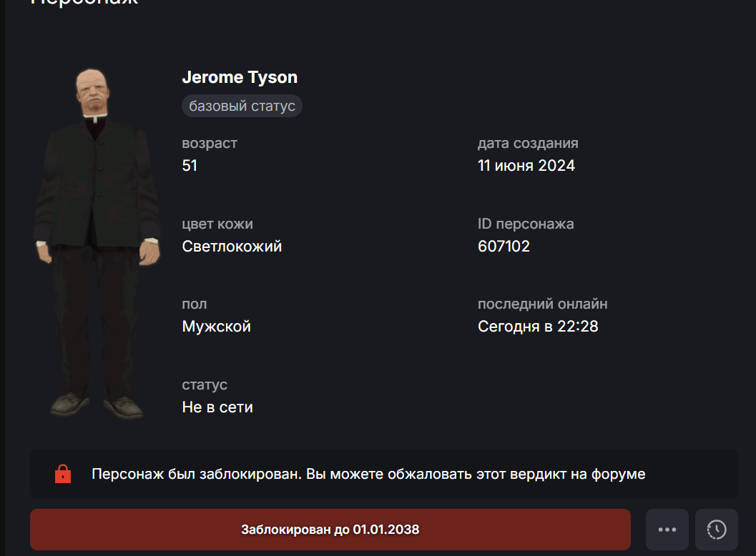This screenshot has height=556, width=756.
Task: Click the 'Заблокирован до 01.01.2038' button
Action: point(330,530)
